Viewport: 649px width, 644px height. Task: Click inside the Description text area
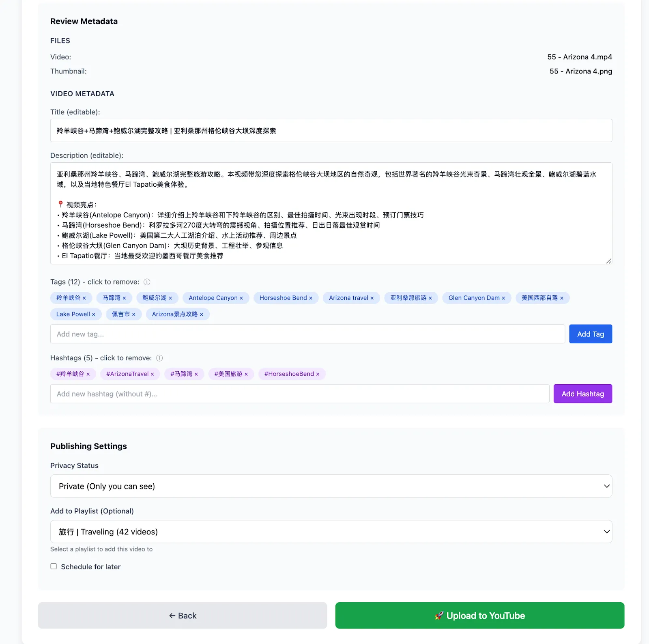pyautogui.click(x=331, y=213)
